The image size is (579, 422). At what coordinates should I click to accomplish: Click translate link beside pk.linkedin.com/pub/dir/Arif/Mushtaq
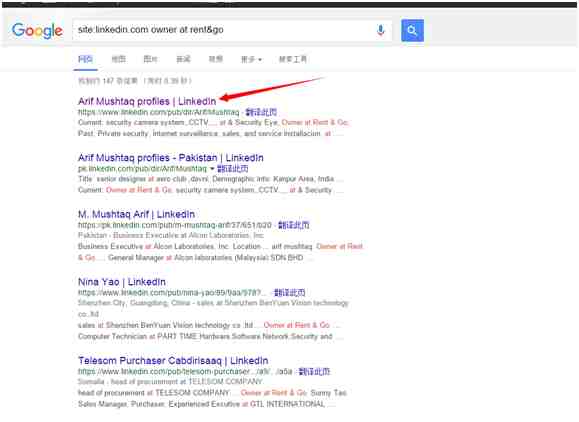233,169
